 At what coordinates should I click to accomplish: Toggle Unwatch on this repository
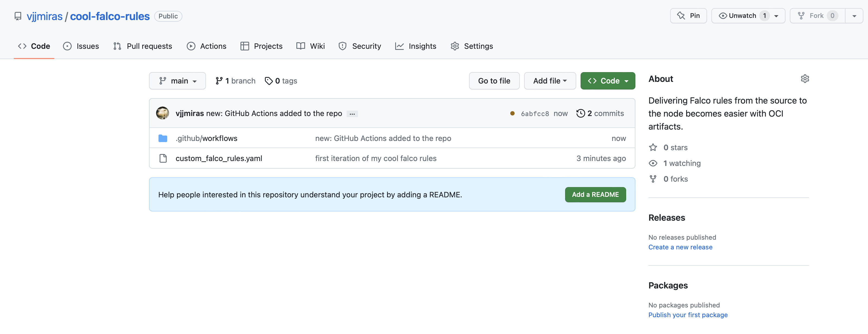[742, 15]
